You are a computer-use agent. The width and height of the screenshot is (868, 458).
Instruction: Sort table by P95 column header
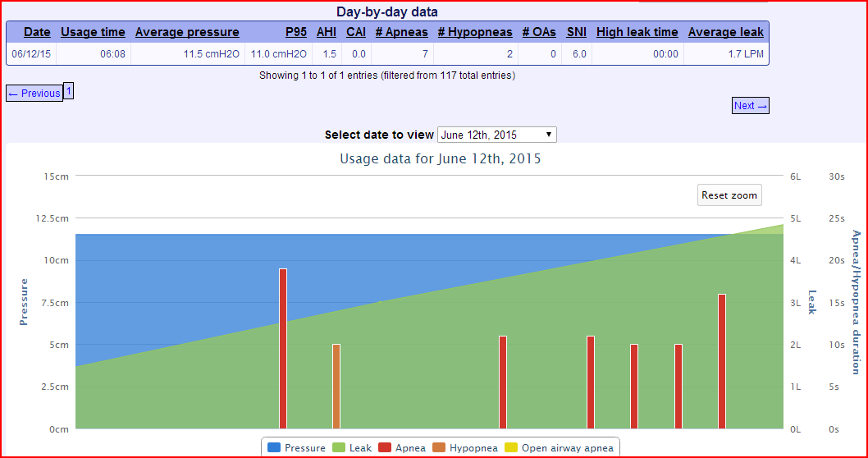coord(296,32)
